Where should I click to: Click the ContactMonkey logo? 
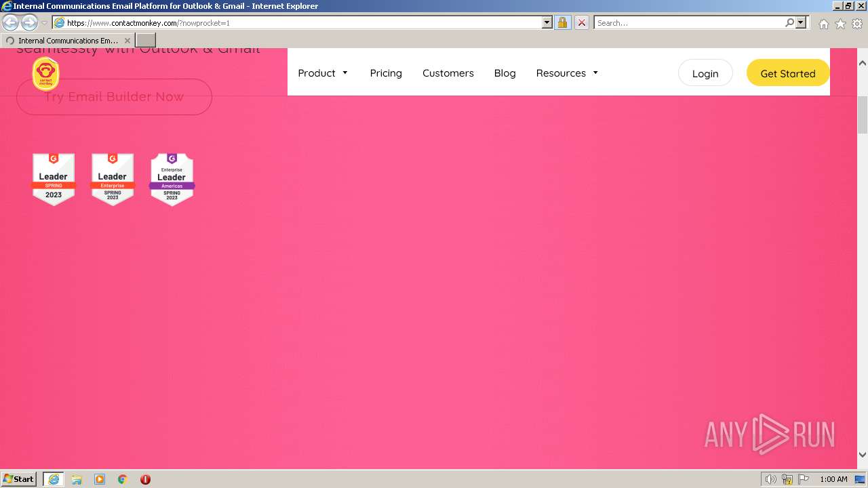point(46,74)
